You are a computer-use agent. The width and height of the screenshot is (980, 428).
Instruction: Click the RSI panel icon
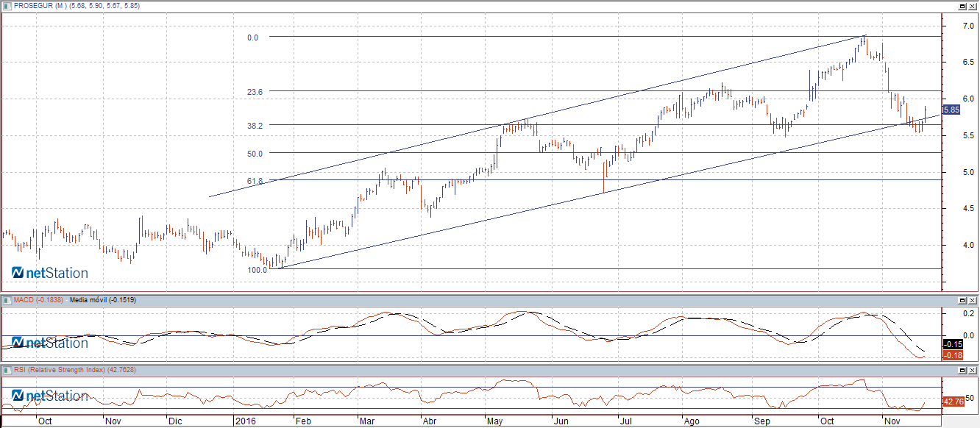tap(7, 370)
